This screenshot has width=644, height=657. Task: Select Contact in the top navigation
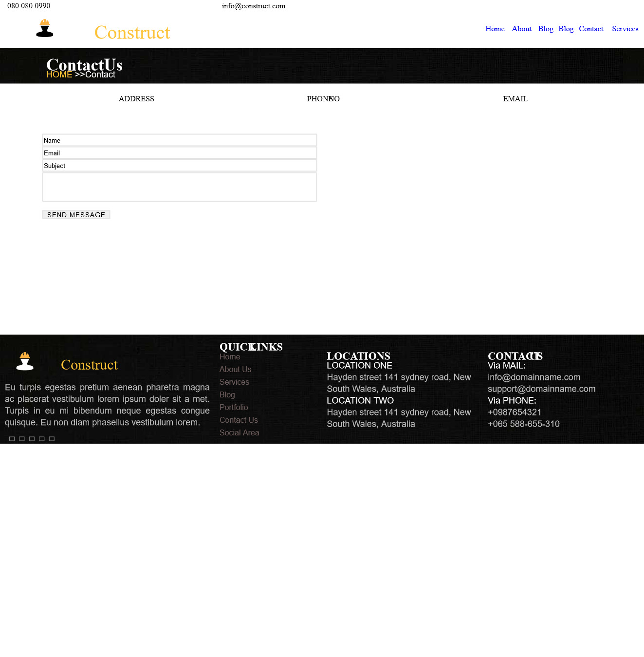591,29
